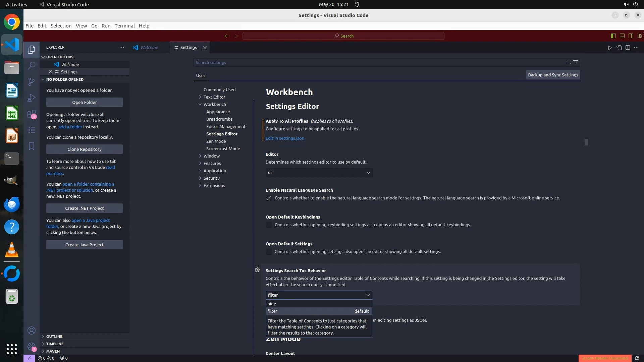Click the gear icon beside Settings Search Toc Behavior

click(257, 270)
